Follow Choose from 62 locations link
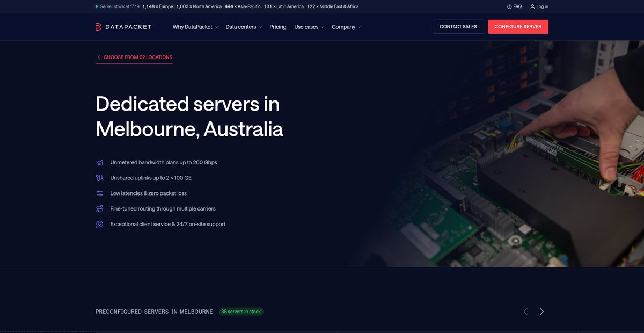This screenshot has width=644, height=333. (134, 57)
